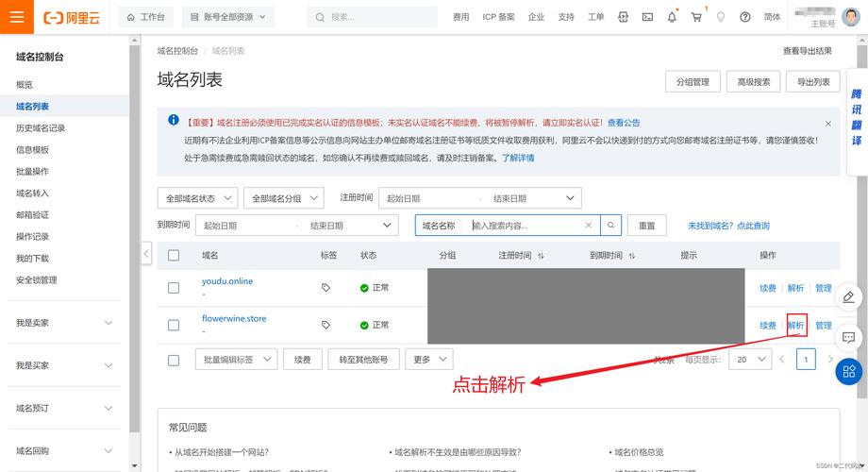This screenshot has width=868, height=472.
Task: Tick the bottom batch select checkbox
Action: tap(174, 360)
